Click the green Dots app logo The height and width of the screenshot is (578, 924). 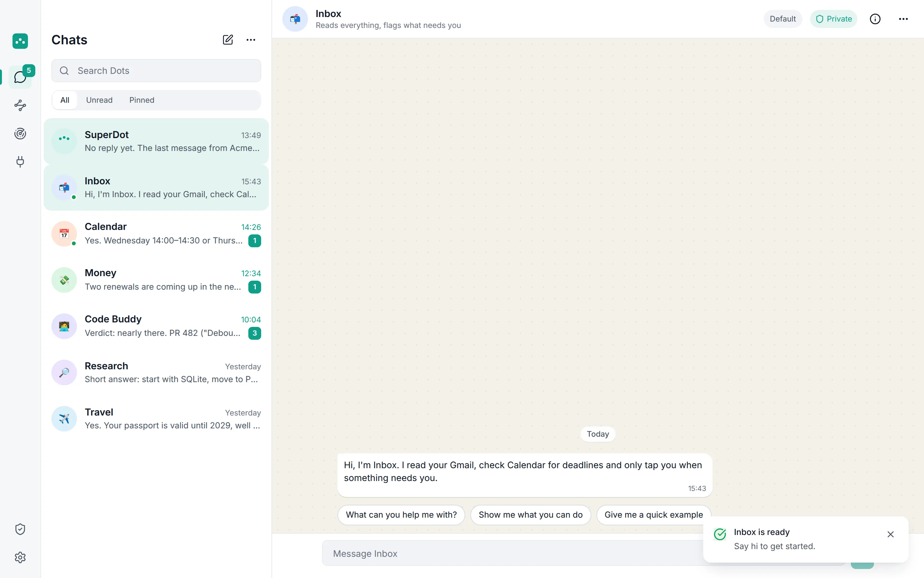(20, 41)
